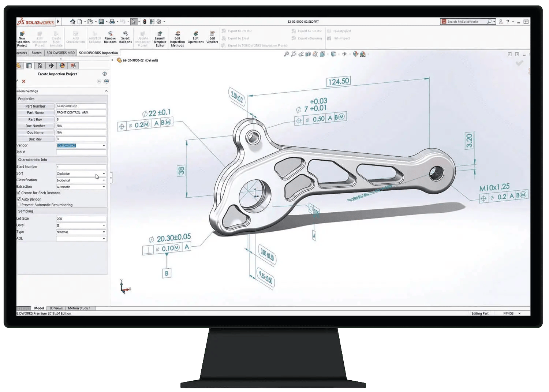Open the DisplayManager color sphere tab icon

[x=62, y=66]
